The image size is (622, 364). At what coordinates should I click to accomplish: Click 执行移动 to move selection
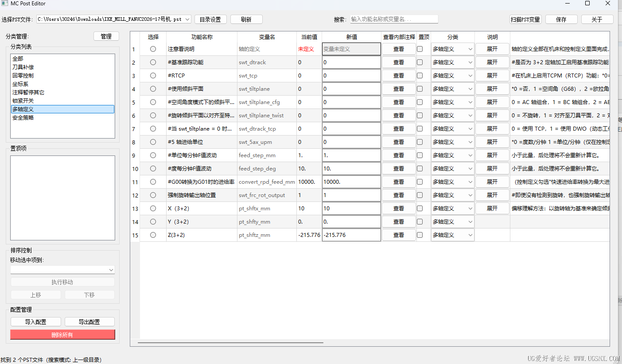coord(62,282)
